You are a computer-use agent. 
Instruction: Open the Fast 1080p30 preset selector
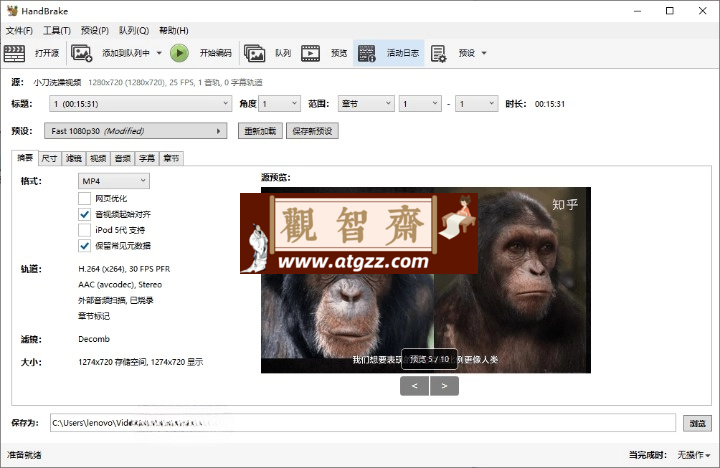[135, 131]
